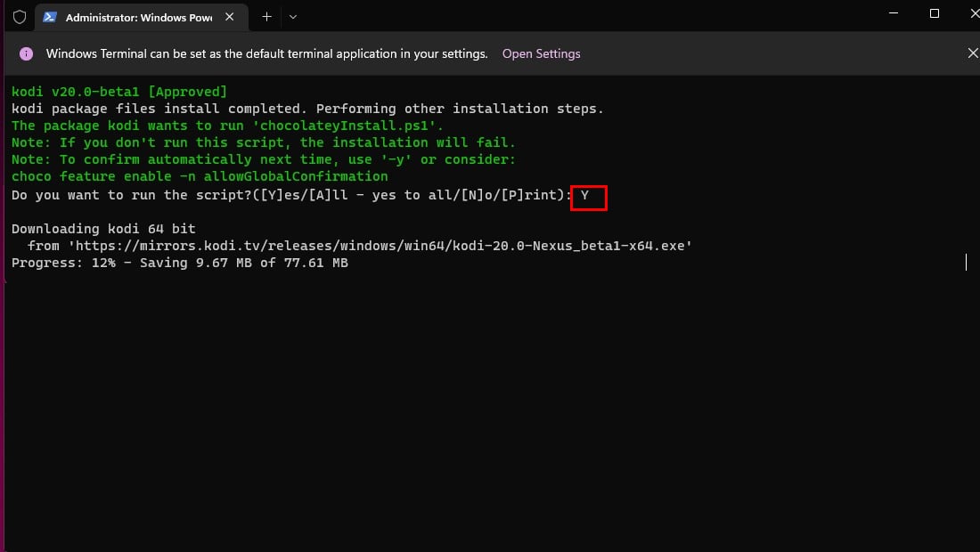
Task: Click the download Progress 12% line
Action: [179, 263]
